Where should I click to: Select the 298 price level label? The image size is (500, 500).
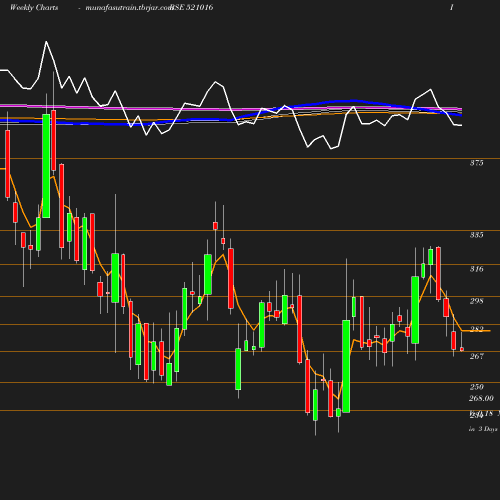pos(476,301)
